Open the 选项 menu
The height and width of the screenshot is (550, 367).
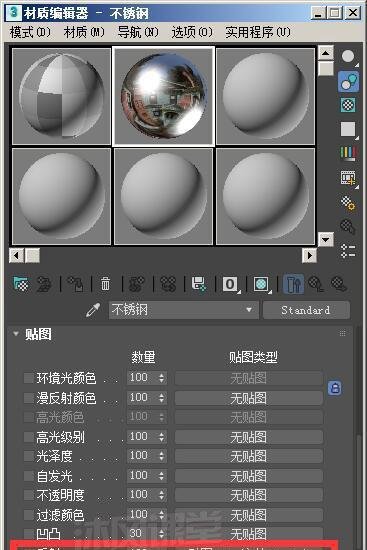tap(192, 32)
